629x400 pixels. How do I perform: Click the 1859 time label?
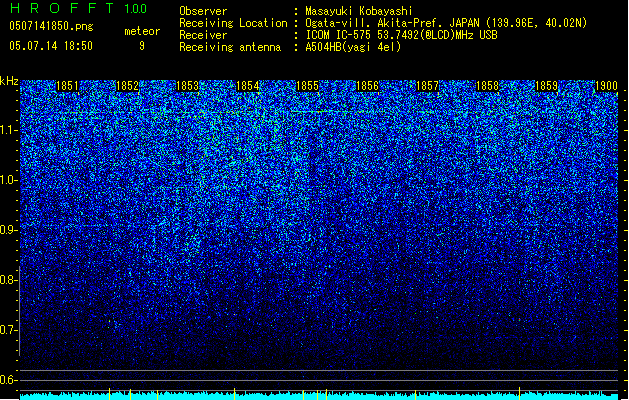click(x=547, y=86)
